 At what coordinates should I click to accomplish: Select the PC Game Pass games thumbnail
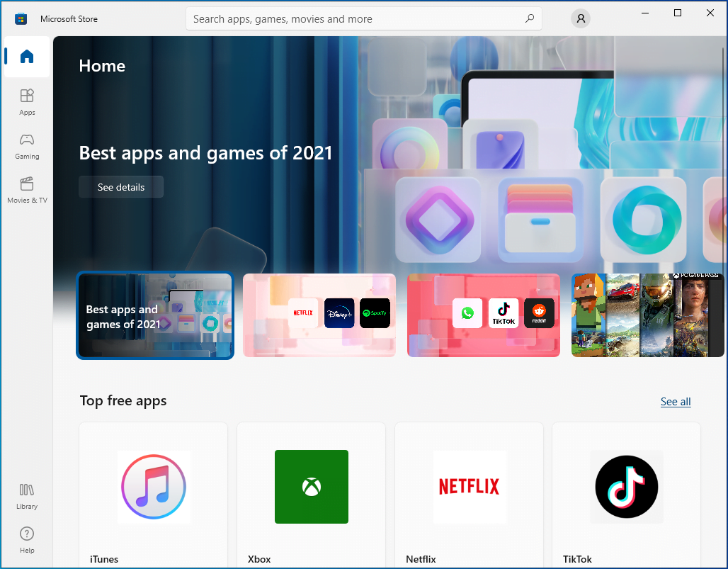tap(648, 315)
